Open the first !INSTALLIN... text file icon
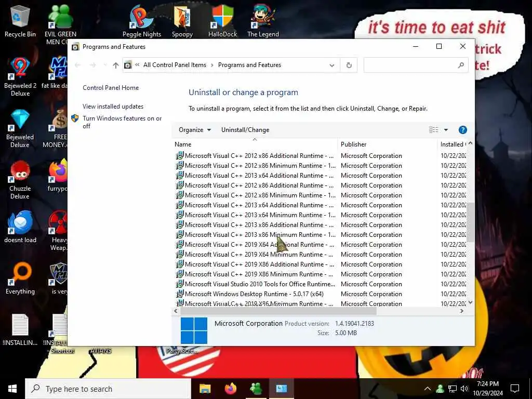 click(20, 329)
